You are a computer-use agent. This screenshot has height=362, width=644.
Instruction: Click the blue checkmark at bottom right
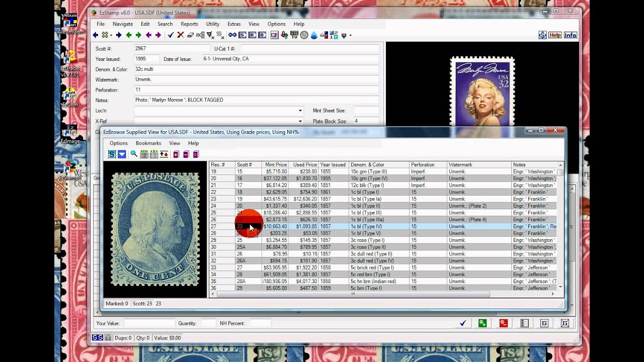pyautogui.click(x=463, y=323)
